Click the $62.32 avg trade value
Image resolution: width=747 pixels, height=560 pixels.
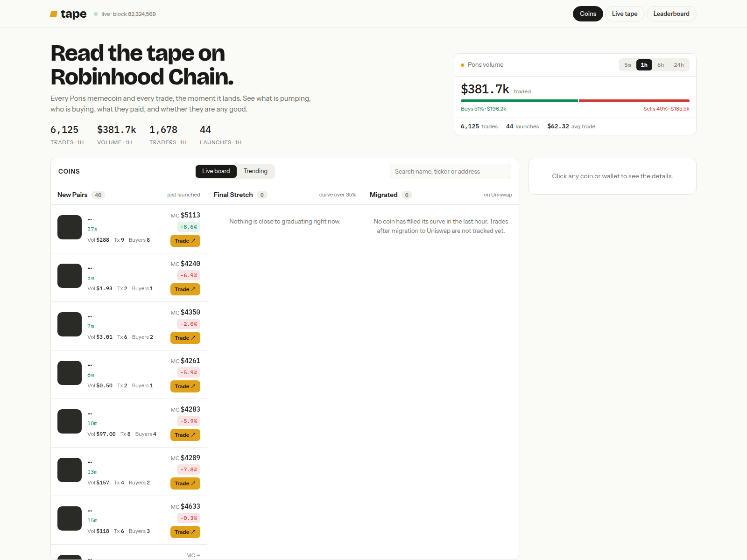pos(558,126)
